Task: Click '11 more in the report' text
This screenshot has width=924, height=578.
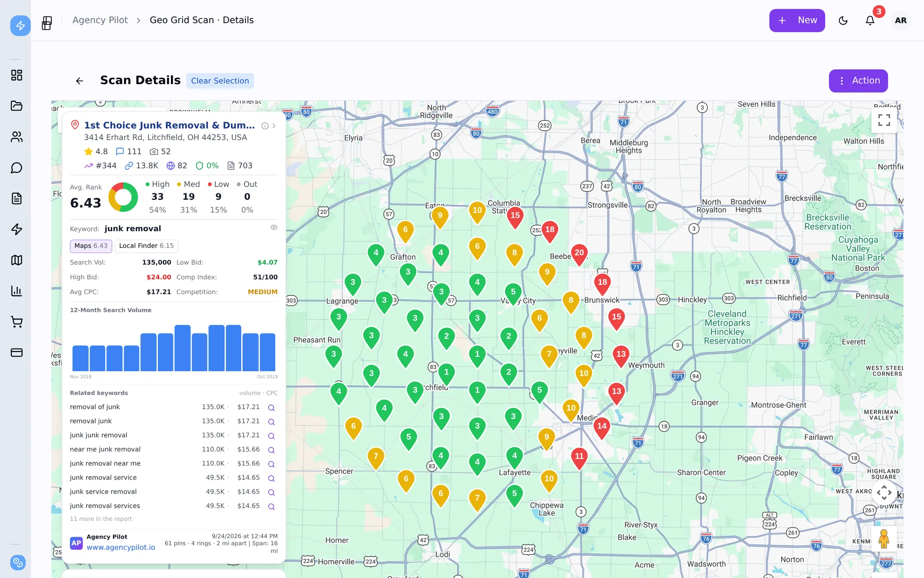Action: tap(101, 519)
